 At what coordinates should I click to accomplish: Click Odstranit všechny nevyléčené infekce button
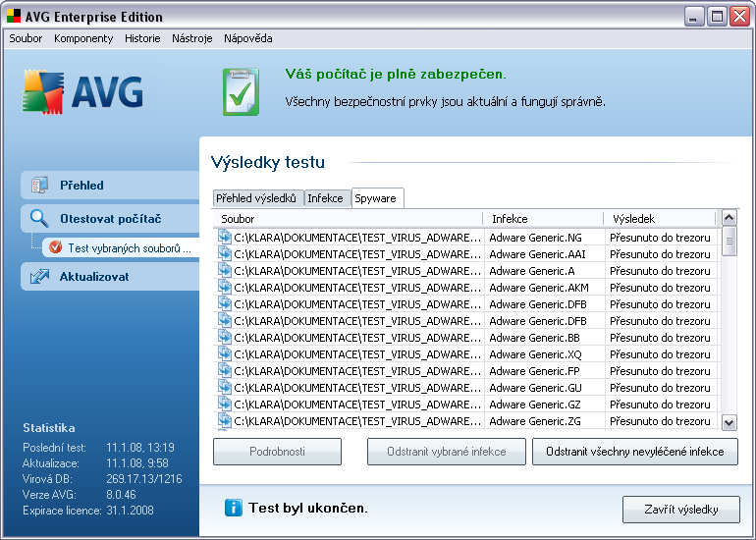tap(635, 452)
